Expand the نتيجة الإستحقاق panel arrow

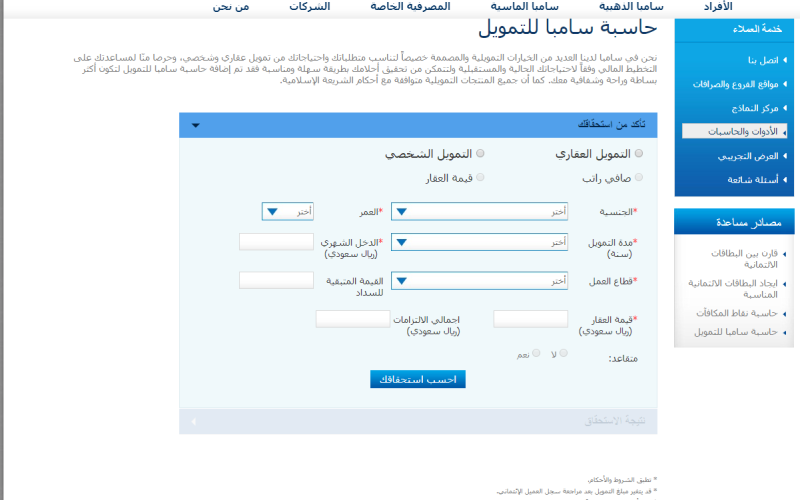pyautogui.click(x=193, y=421)
